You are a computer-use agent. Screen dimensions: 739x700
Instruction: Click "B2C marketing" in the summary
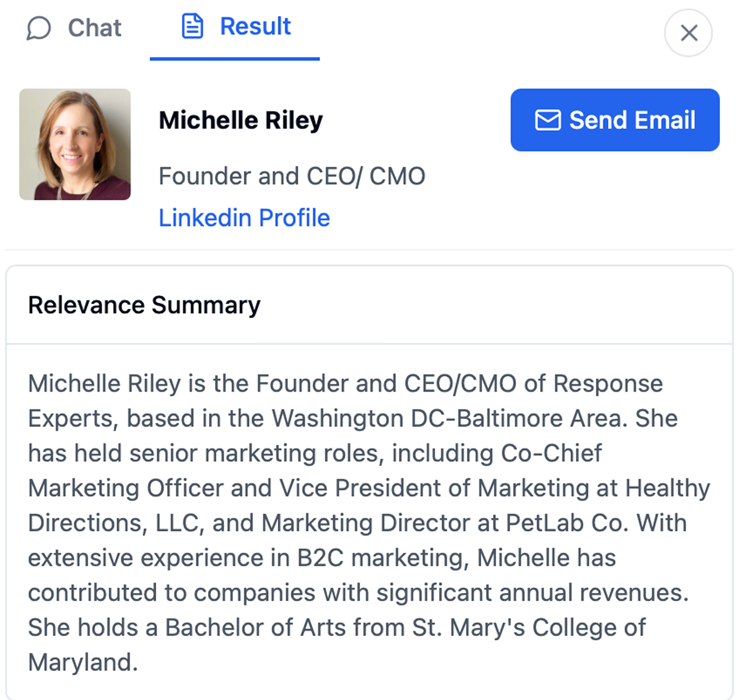tap(383, 558)
